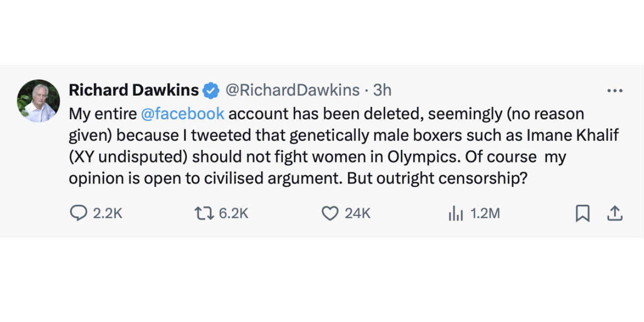Image resolution: width=644 pixels, height=322 pixels.
Task: Click the 2.2K replies count
Action: click(107, 213)
